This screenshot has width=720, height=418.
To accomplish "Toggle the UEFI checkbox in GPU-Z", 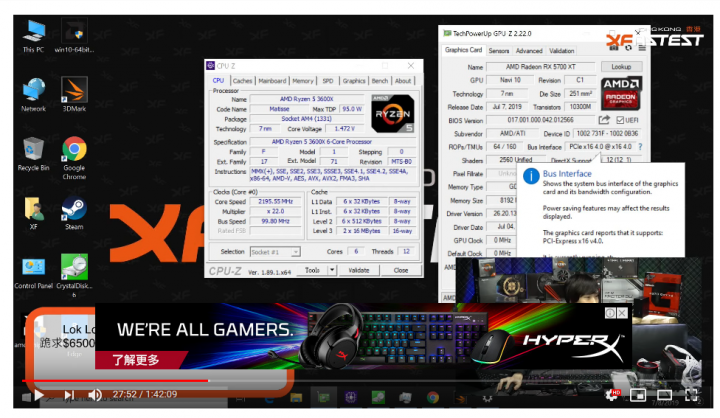I will 620,120.
